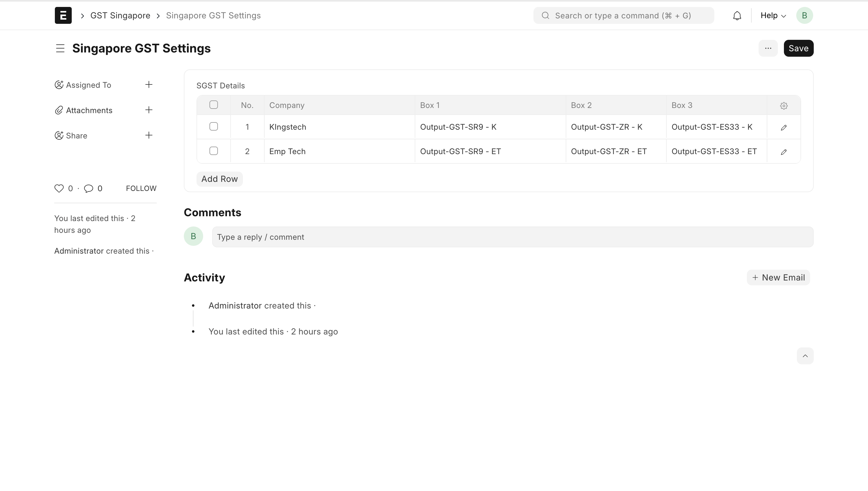Screen dimensions: 868x491
Task: Select all rows checkbox in table header
Action: (214, 105)
